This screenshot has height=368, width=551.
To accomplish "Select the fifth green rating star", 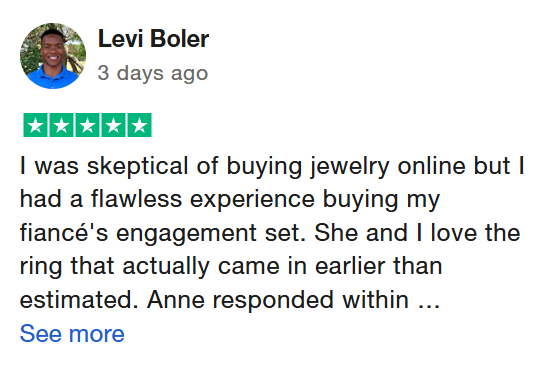I will [140, 125].
